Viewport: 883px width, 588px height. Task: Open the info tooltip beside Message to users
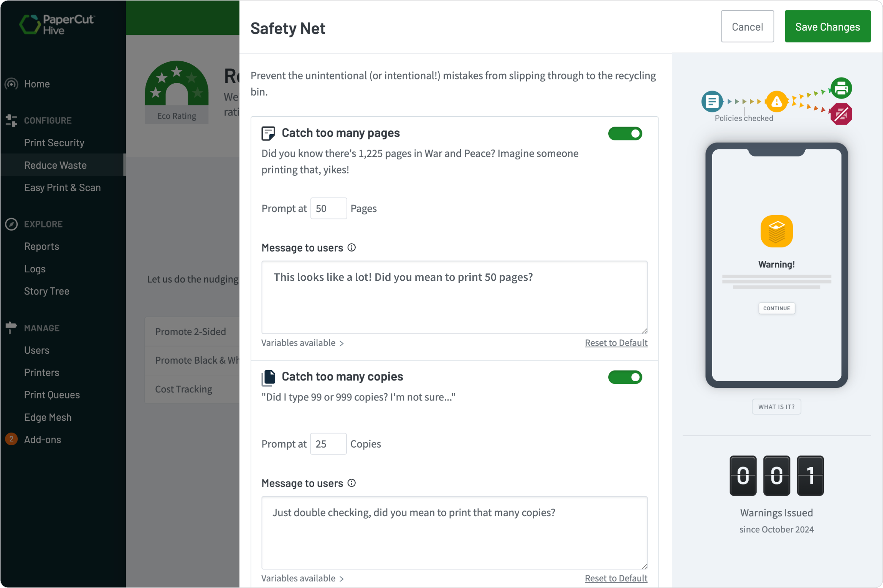(x=351, y=247)
